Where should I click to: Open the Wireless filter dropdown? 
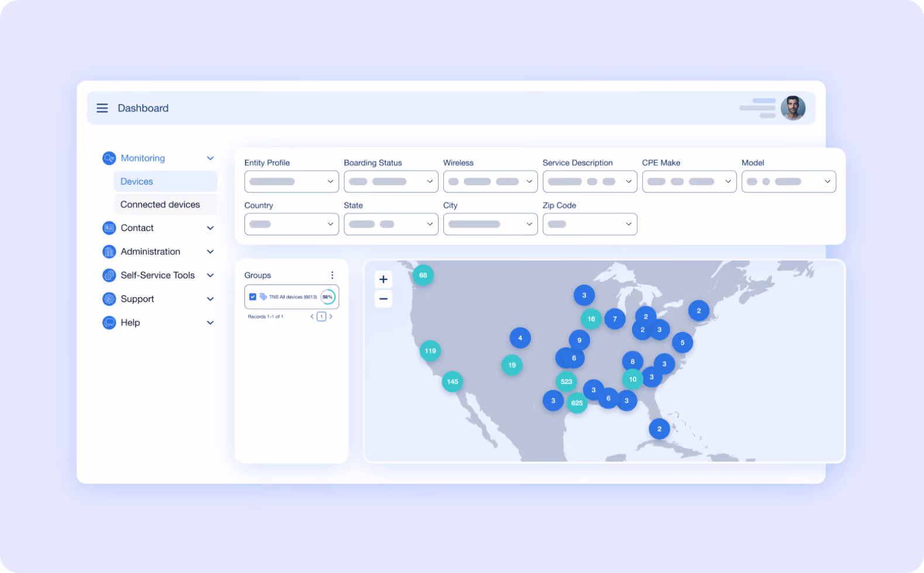pyautogui.click(x=491, y=182)
